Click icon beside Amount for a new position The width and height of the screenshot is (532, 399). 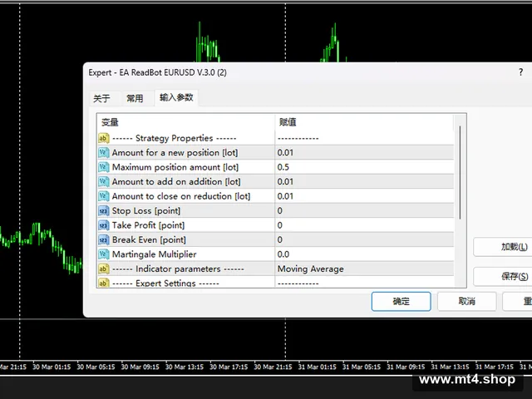(103, 153)
